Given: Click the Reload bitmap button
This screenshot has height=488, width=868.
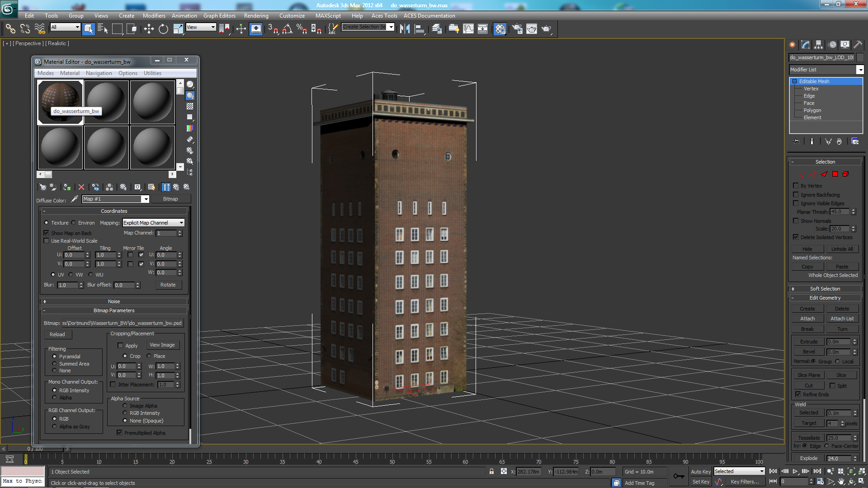Looking at the screenshot, I should click(57, 334).
